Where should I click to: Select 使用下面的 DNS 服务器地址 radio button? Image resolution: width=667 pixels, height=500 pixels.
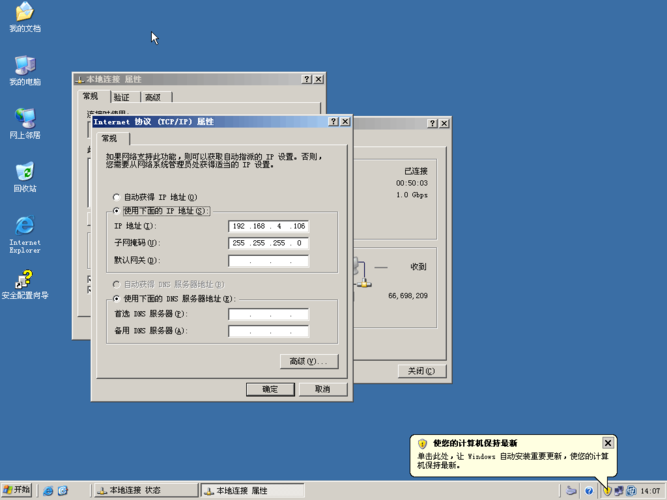pyautogui.click(x=117, y=299)
